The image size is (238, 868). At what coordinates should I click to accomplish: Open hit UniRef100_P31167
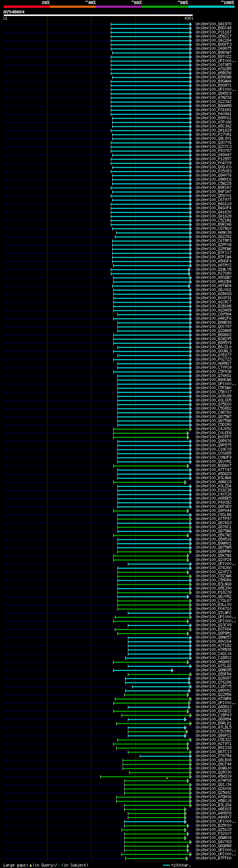[x=213, y=32]
